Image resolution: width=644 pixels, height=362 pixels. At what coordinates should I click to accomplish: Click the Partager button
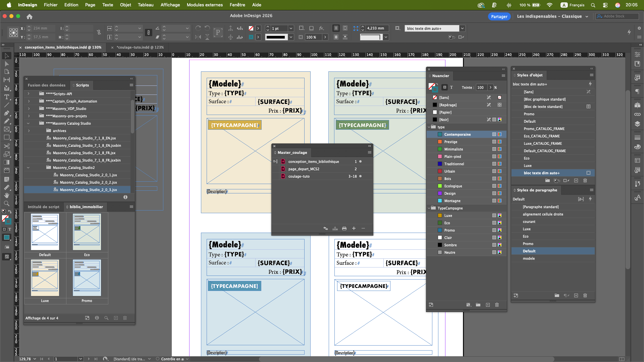(499, 16)
